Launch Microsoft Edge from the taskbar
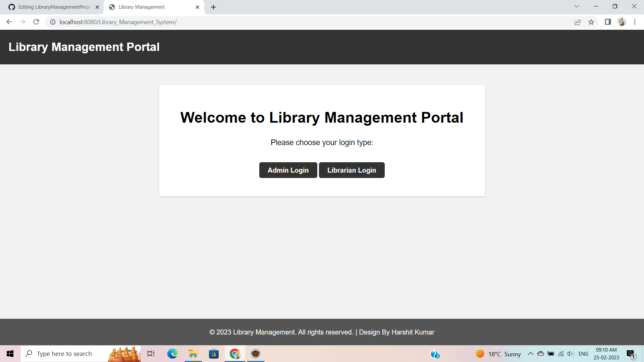This screenshot has width=644, height=362. coord(172,354)
